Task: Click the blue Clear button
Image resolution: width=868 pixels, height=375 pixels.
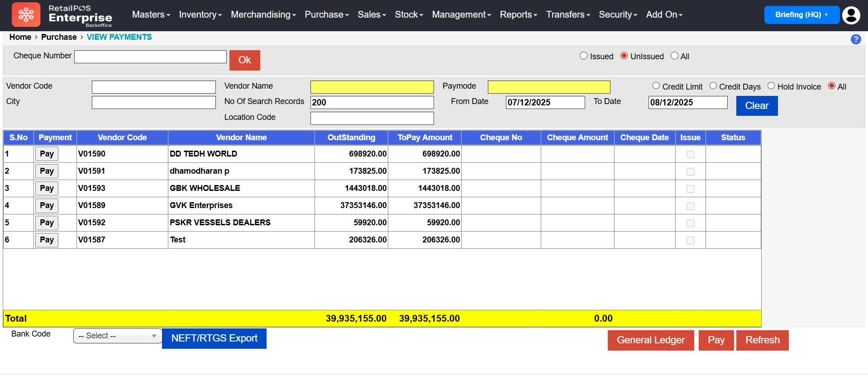Action: tap(756, 106)
